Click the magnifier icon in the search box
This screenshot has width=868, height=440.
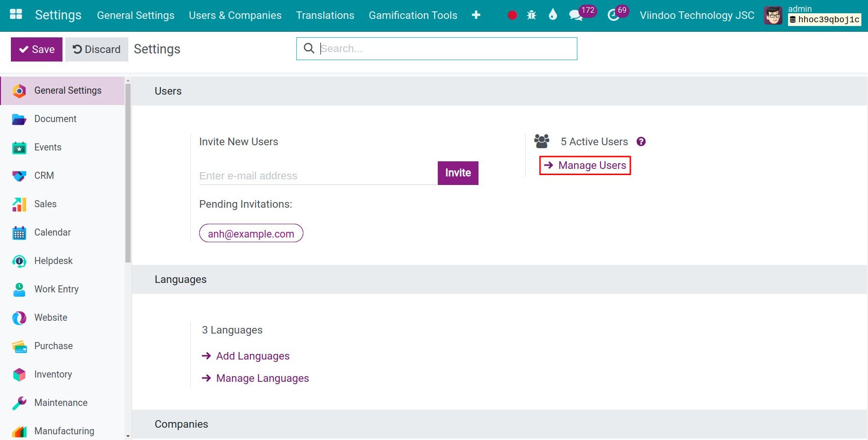point(309,48)
